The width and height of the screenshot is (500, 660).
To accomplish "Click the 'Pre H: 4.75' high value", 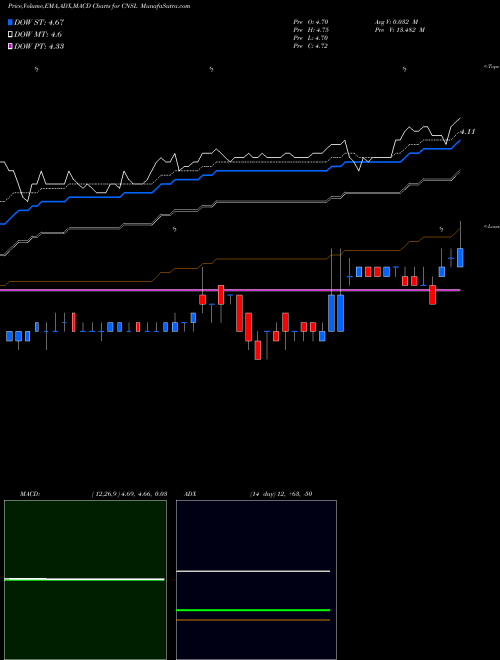I will click(x=311, y=30).
